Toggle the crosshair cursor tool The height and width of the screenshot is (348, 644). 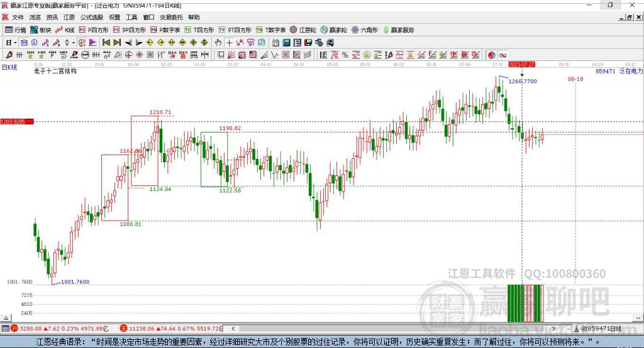point(229,43)
